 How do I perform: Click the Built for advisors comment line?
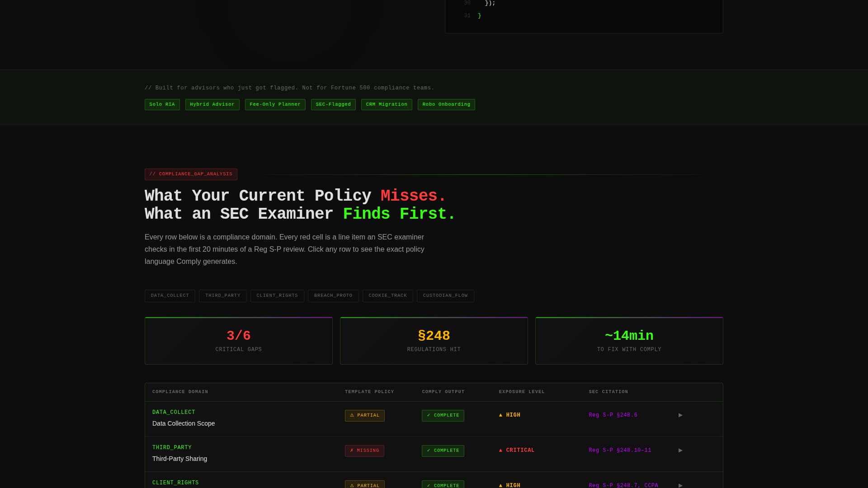pos(289,88)
